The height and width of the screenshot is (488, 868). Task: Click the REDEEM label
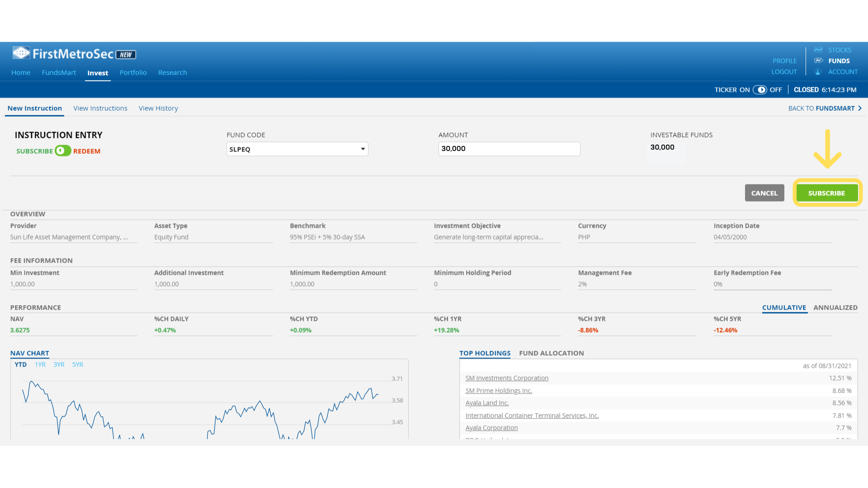[87, 151]
